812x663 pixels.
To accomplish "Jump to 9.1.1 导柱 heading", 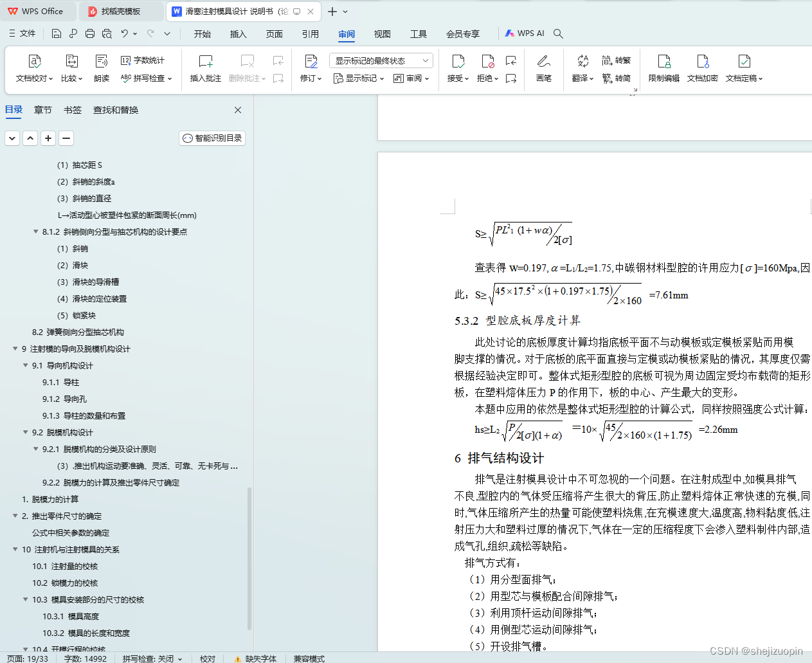I will [60, 382].
